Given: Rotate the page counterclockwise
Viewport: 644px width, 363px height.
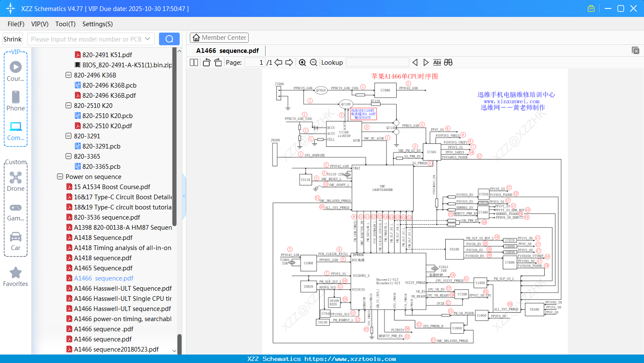Looking at the screenshot, I should coord(207,63).
